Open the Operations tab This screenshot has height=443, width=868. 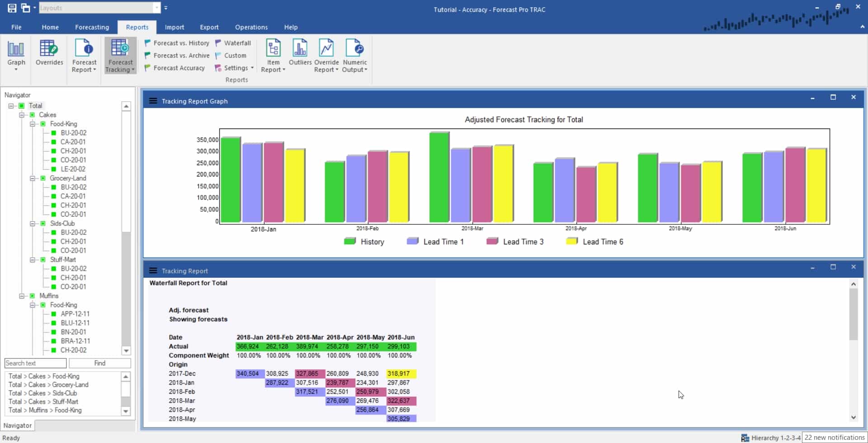(x=251, y=27)
